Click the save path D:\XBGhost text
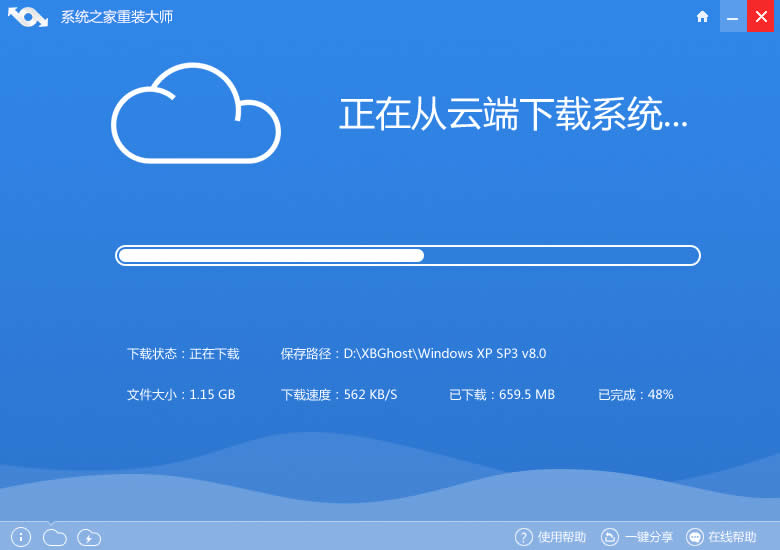Screen dimensions: 780x550 [413, 354]
